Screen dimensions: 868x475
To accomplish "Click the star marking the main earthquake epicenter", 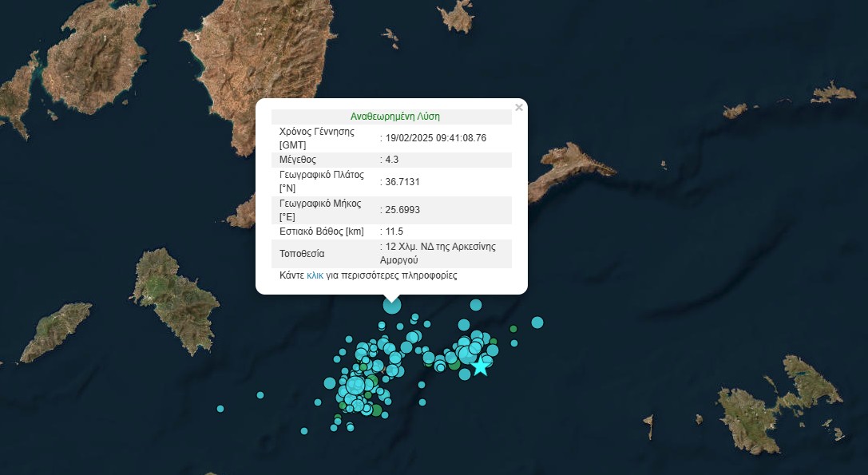I will coord(481,367).
